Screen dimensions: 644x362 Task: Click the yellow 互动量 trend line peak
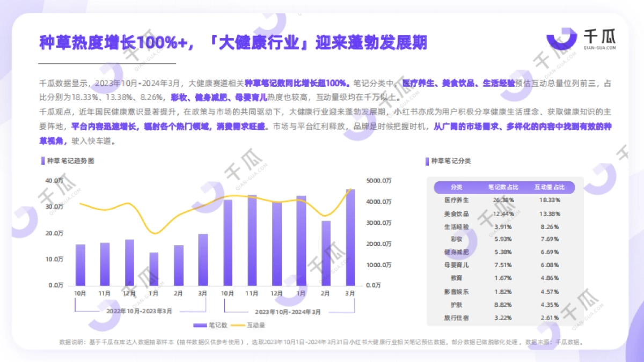click(x=352, y=189)
